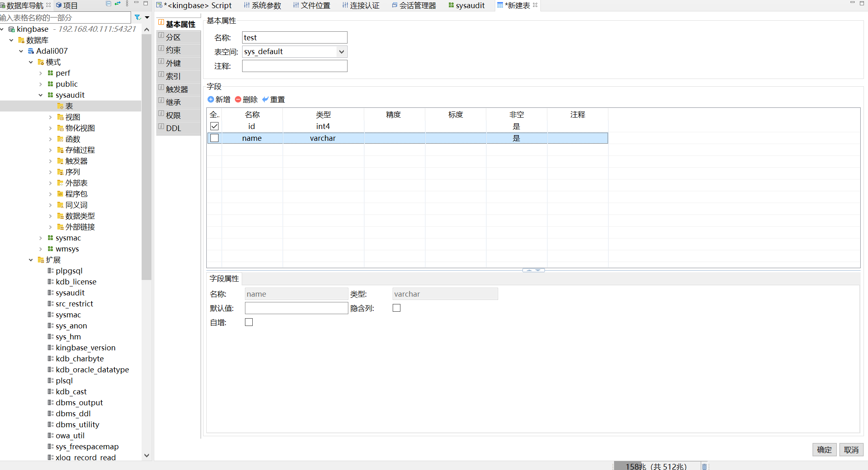Enable the 自增 auto-increment checkbox
Image resolution: width=868 pixels, height=470 pixels.
[x=249, y=322]
